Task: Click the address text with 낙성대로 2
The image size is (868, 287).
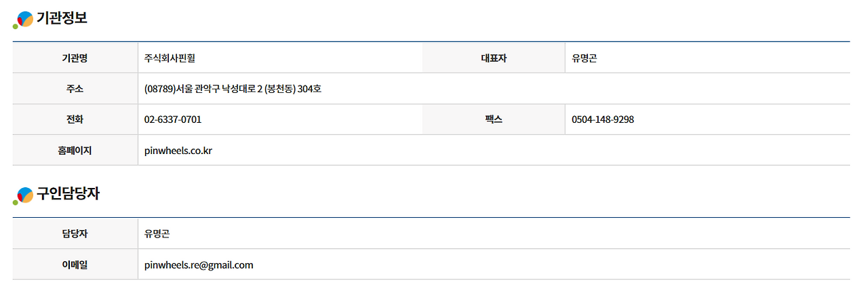Action: pos(232,89)
